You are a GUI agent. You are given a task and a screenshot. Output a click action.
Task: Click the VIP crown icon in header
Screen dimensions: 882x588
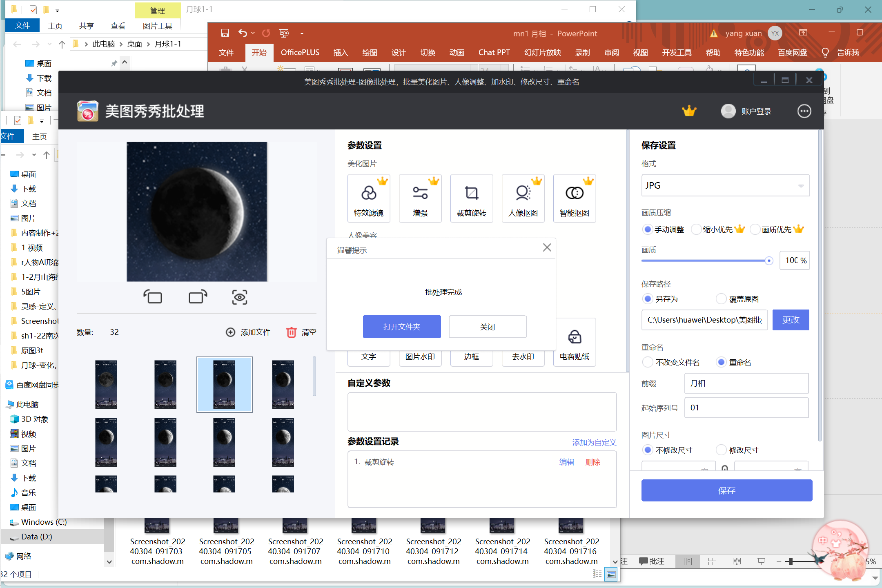689,111
